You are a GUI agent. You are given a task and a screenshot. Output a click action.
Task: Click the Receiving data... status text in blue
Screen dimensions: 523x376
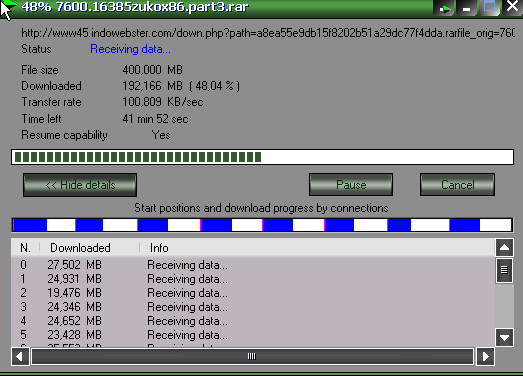[130, 49]
